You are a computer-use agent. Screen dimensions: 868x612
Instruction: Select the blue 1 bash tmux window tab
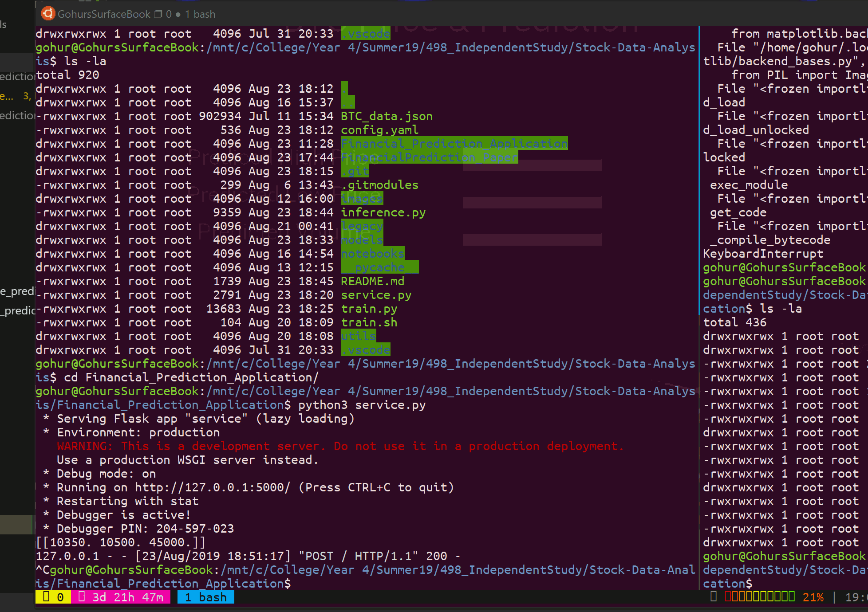[205, 597]
